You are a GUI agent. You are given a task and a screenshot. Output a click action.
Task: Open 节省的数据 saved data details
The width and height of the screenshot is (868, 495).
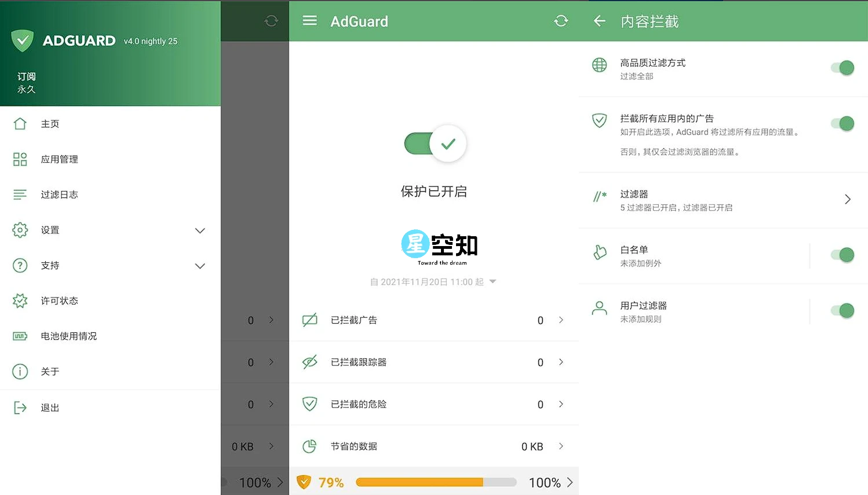(x=435, y=446)
